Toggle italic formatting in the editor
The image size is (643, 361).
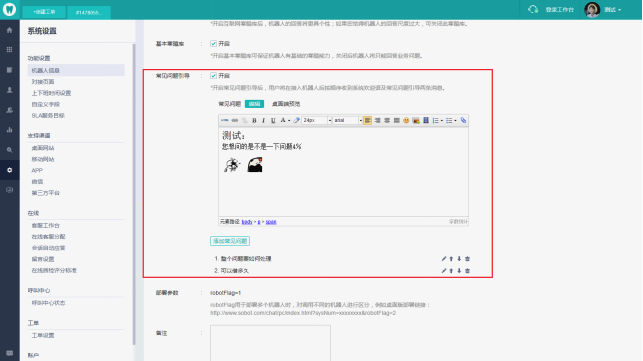[264, 120]
